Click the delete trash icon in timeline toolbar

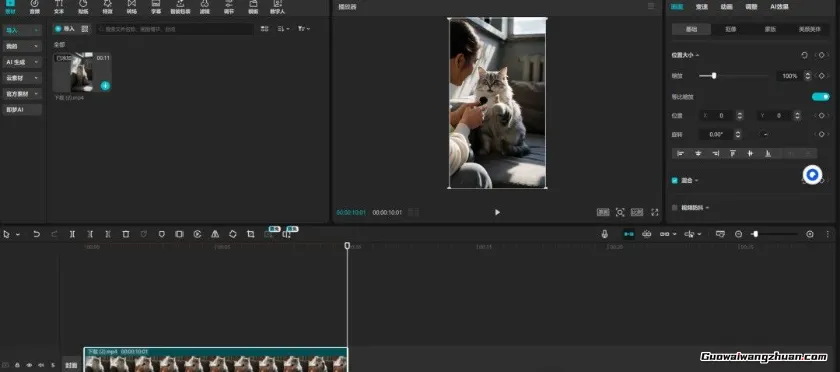(x=126, y=234)
